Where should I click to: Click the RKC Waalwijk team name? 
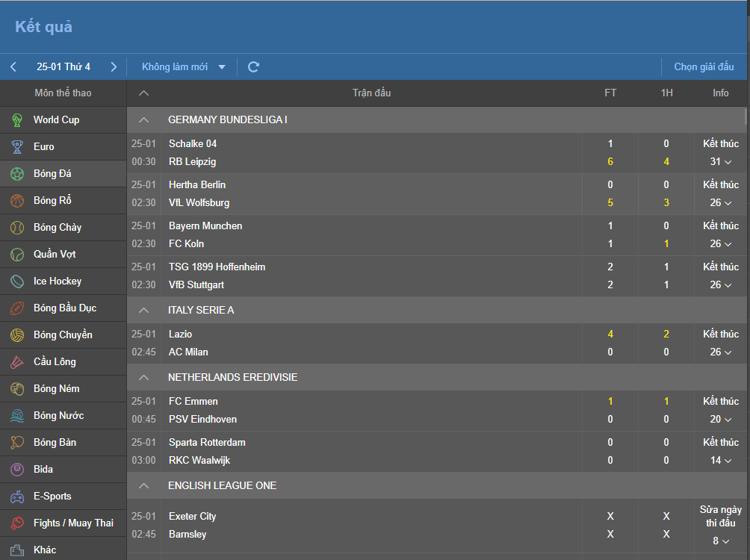(x=199, y=461)
